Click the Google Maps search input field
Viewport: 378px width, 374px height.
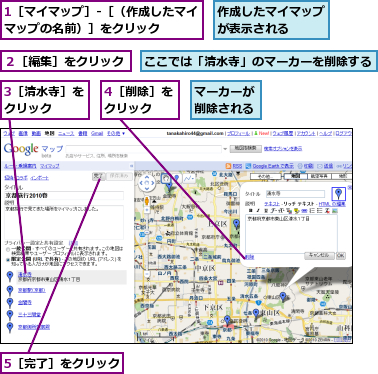(144, 149)
